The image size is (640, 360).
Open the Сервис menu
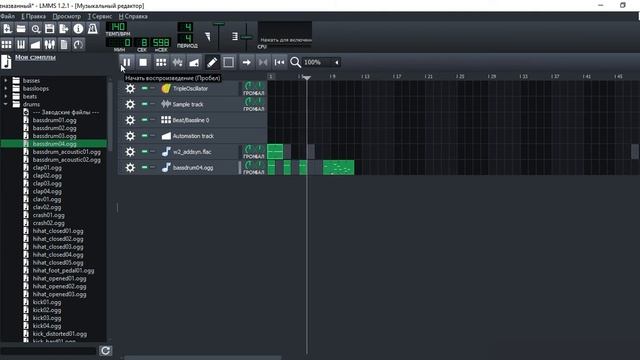point(100,16)
